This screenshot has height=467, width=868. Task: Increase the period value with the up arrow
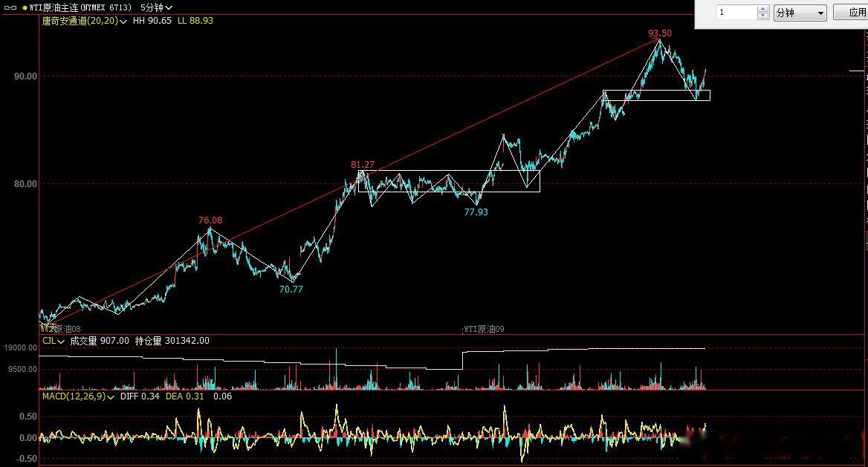tap(762, 9)
